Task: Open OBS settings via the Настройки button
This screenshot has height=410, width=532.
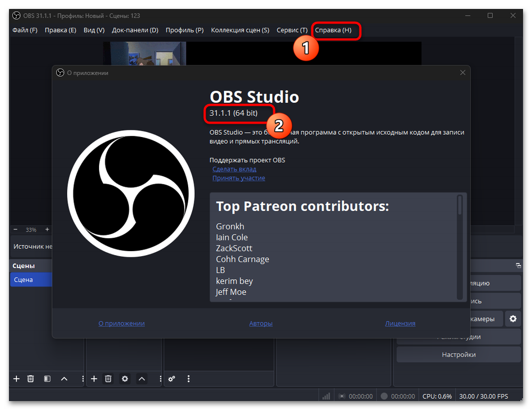Action: click(458, 354)
